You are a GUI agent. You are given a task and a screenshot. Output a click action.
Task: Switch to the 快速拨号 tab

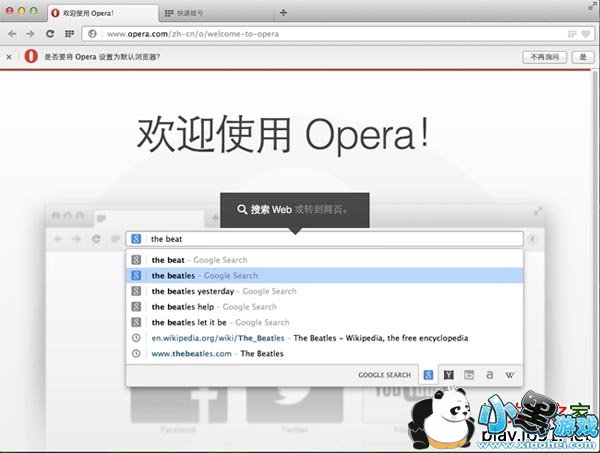pyautogui.click(x=216, y=13)
